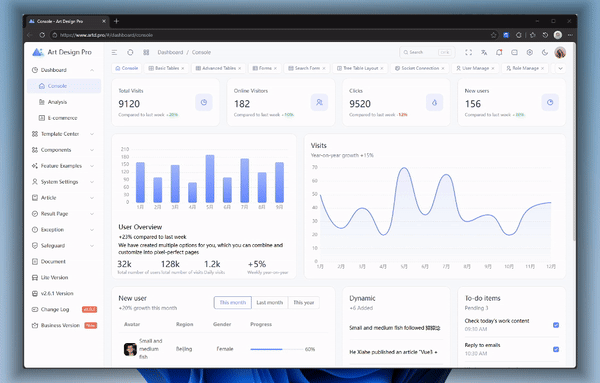The height and width of the screenshot is (383, 600).
Task: Open the settings gear in the header
Action: pyautogui.click(x=530, y=52)
